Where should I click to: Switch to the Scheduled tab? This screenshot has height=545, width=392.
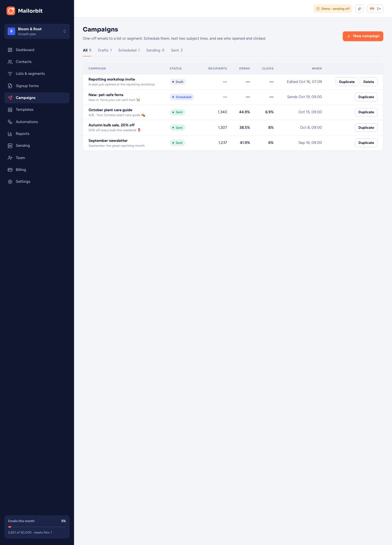pyautogui.click(x=129, y=50)
